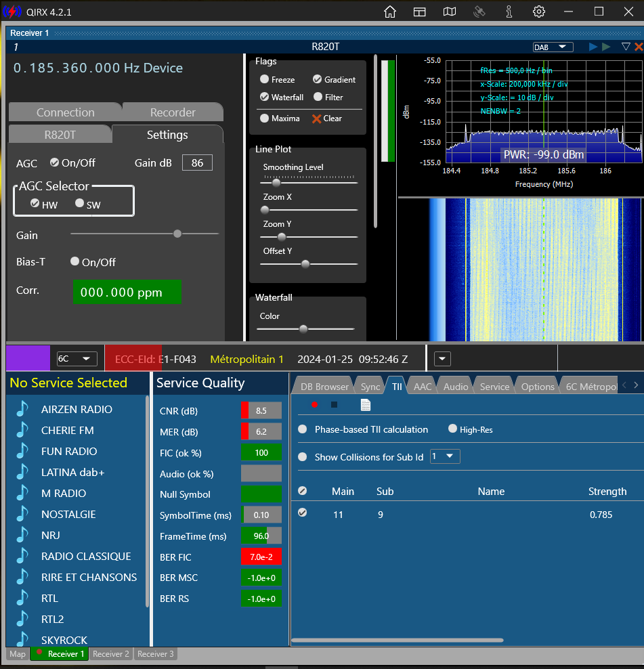Toggle the header checkbox in TII table
This screenshot has width=644, height=669.
coord(302,491)
